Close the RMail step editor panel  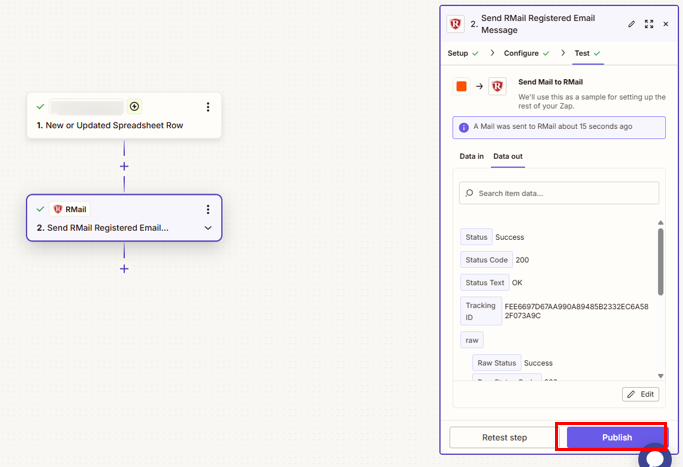[666, 24]
